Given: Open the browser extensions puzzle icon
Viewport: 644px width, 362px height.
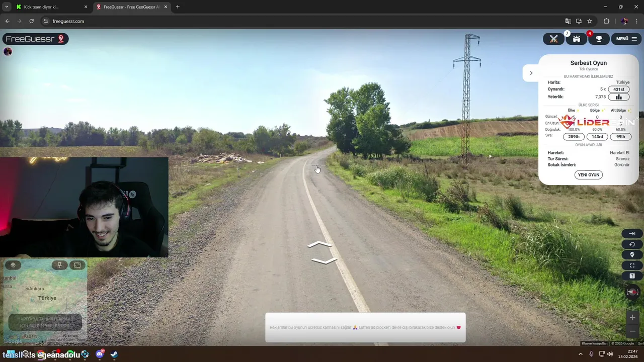Looking at the screenshot, I should coord(607,21).
